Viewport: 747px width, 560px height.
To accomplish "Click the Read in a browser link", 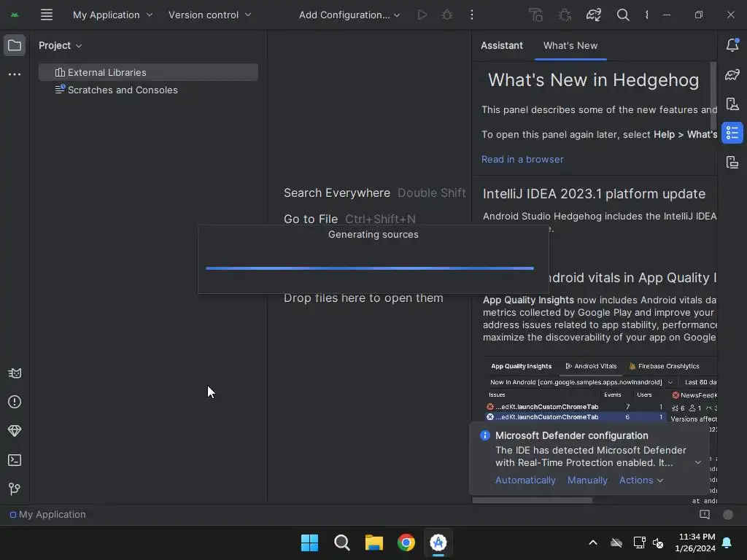I will pyautogui.click(x=522, y=159).
